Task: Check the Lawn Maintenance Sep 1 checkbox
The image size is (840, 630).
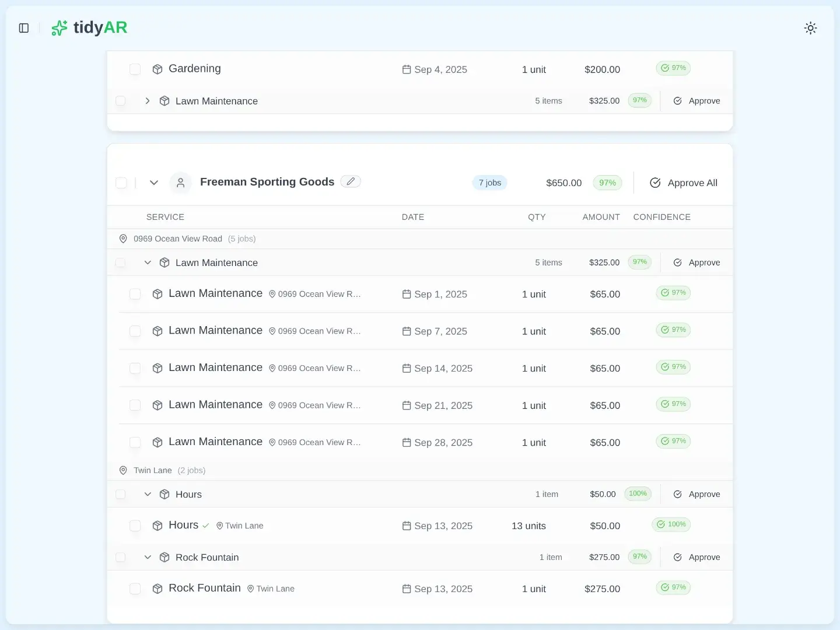Action: click(135, 294)
